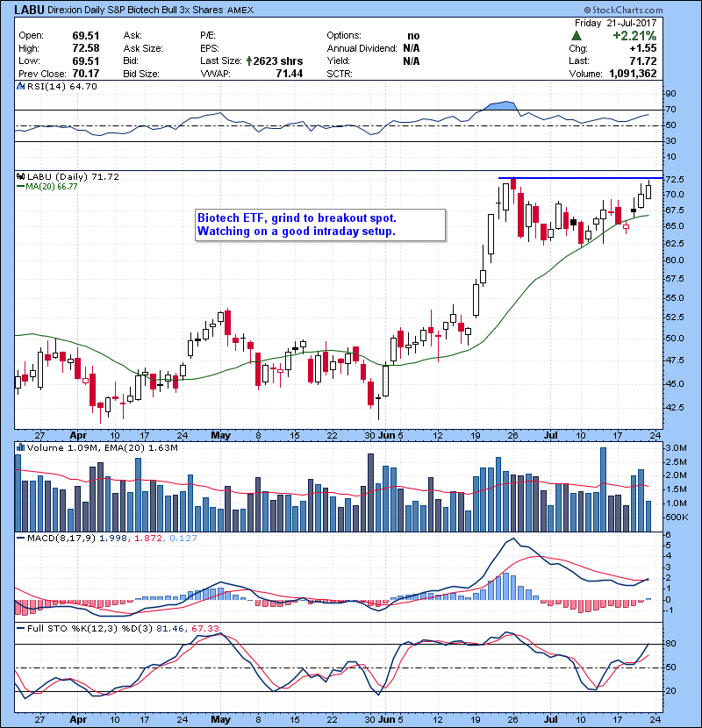Viewport: 702px width, 728px height.
Task: Click the LABU (Daily) candlestick legend icon
Action: coord(20,176)
